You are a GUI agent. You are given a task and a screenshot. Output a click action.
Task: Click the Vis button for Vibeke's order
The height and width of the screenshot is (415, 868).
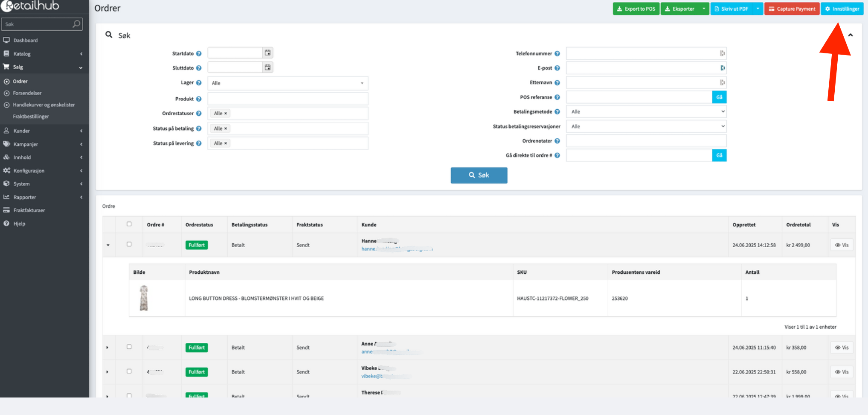tap(842, 372)
